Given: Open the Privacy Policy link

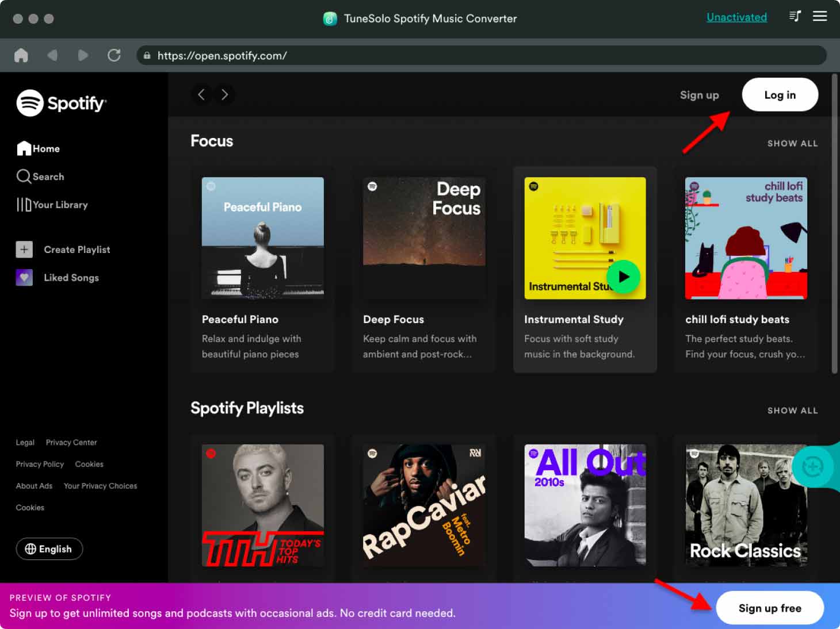Looking at the screenshot, I should point(40,464).
